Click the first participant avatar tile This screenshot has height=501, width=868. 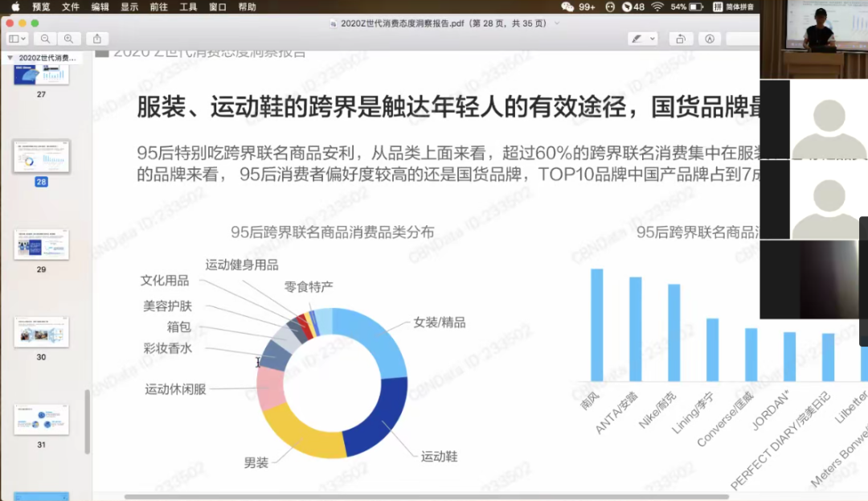pos(813,119)
